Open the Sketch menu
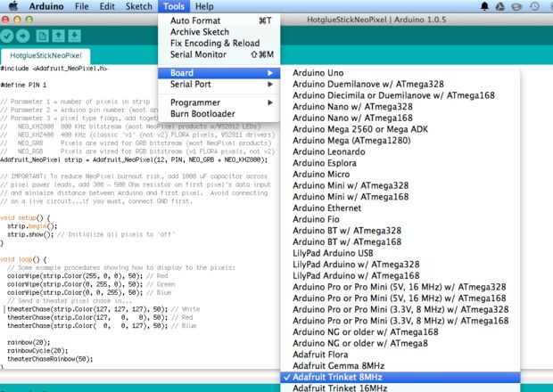This screenshot has width=553, height=392. click(139, 6)
